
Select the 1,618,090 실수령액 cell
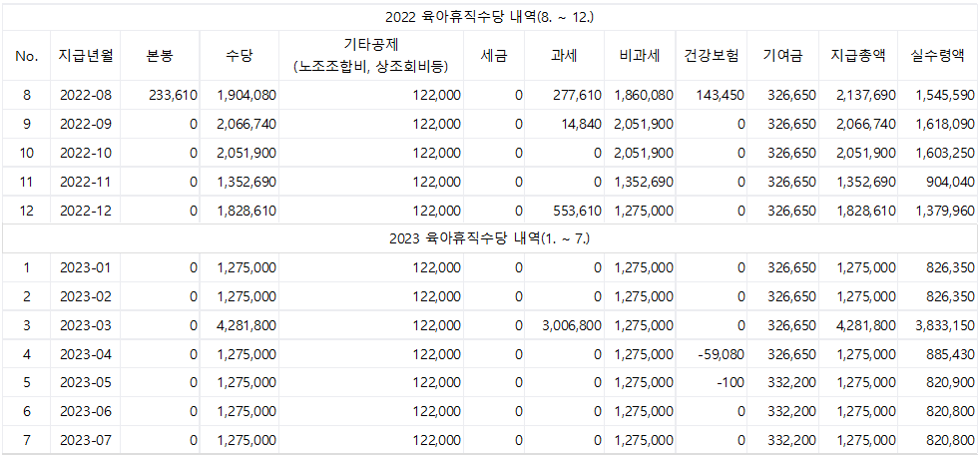click(x=937, y=125)
